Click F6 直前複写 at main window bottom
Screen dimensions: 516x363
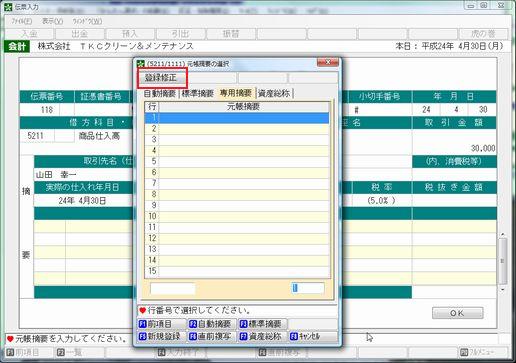282,352
